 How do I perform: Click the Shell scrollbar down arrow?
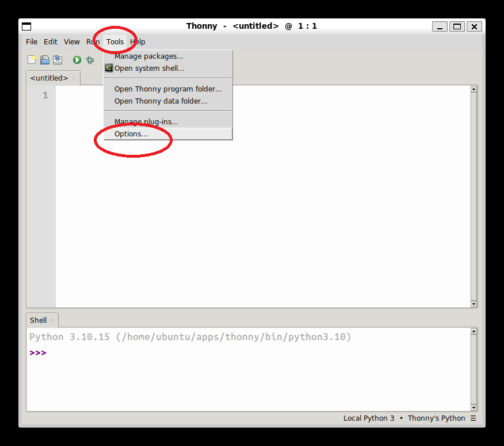474,408
